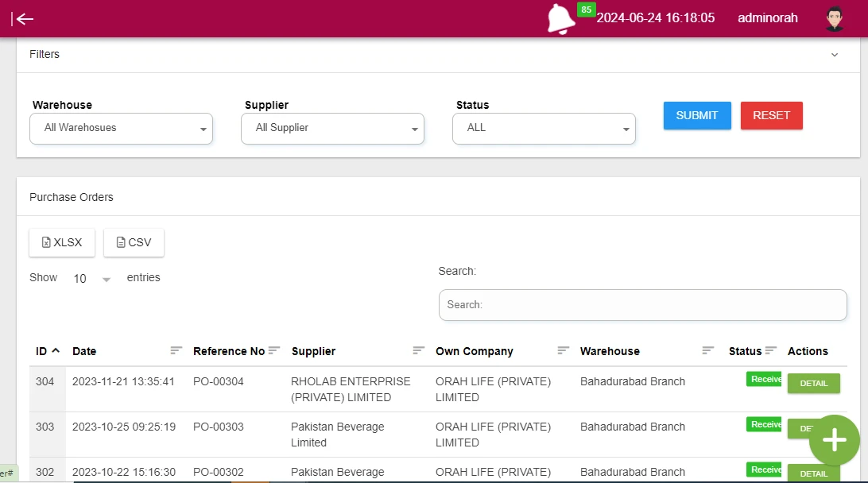Focus the purchase orders Search field
This screenshot has width=868, height=483.
tap(643, 305)
